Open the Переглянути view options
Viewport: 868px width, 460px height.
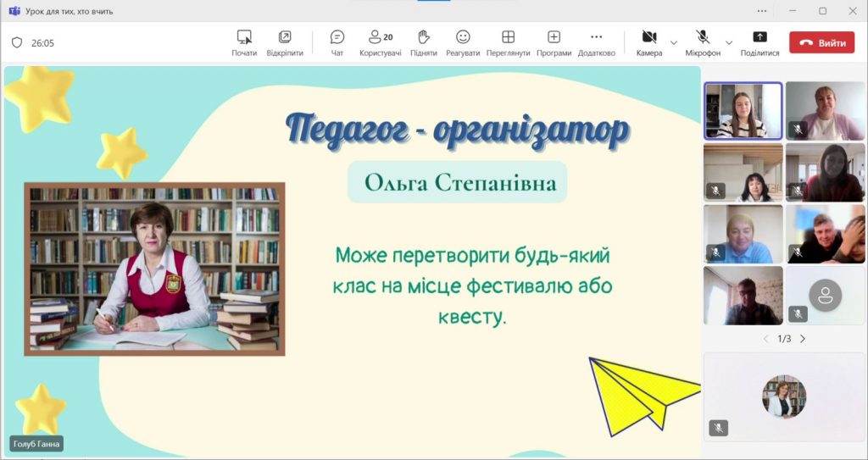[508, 38]
